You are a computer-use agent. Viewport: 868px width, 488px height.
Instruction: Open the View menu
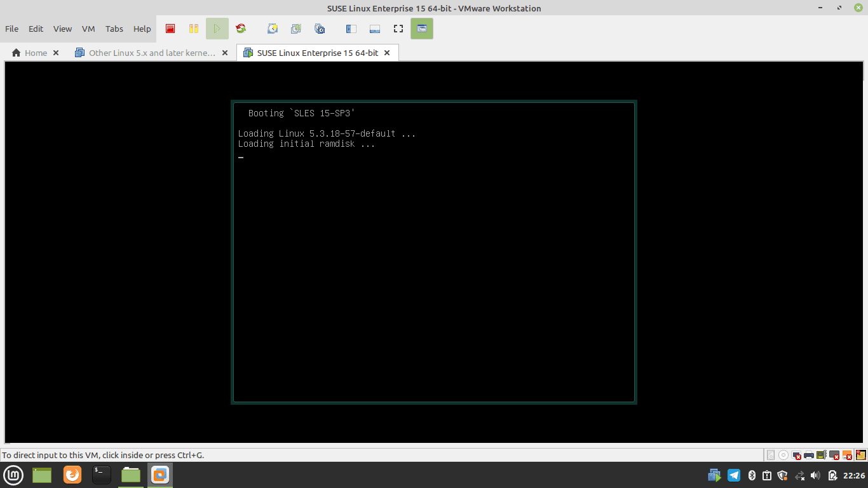tap(63, 29)
